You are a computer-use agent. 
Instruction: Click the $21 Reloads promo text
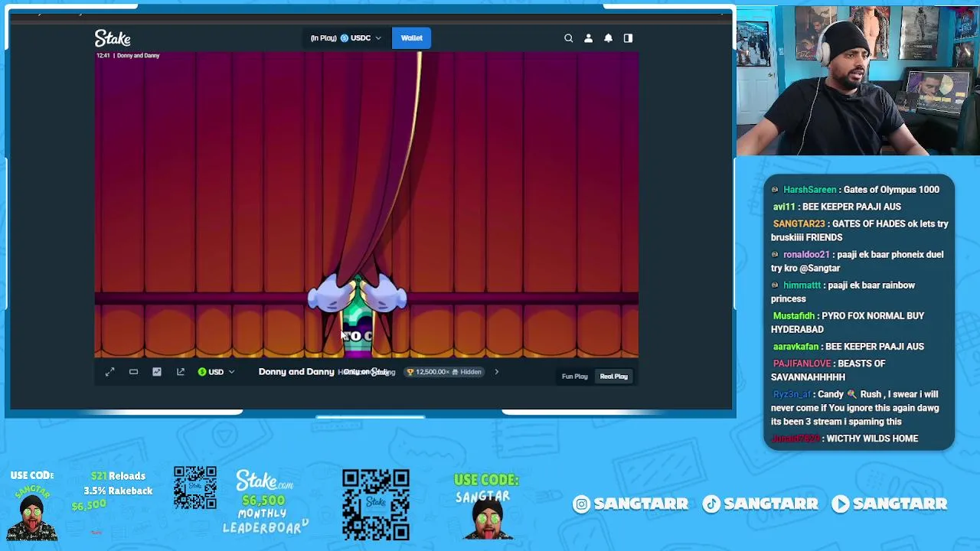[x=118, y=476]
